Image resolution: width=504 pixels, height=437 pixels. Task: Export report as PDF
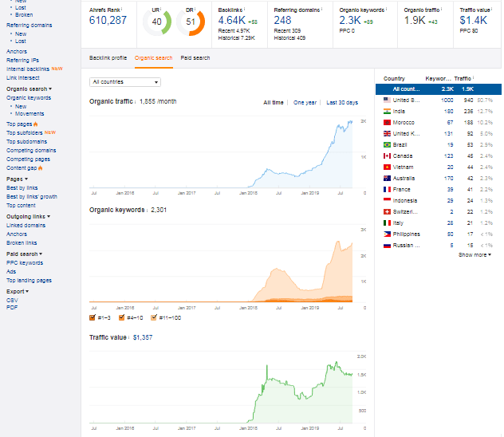pyautogui.click(x=12, y=308)
